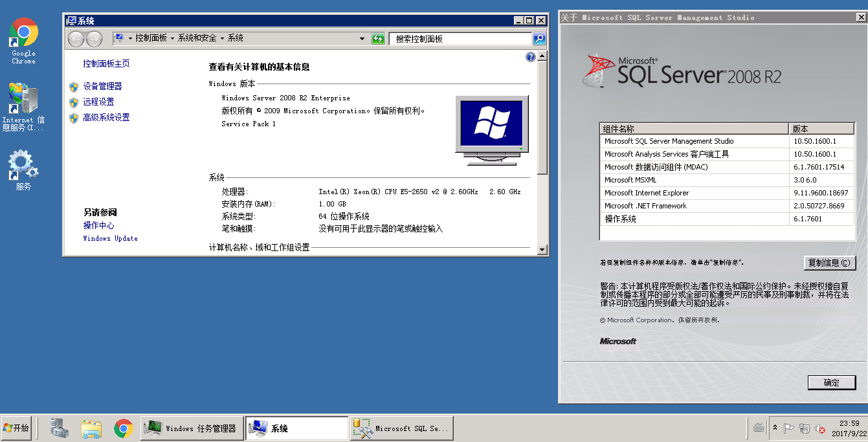The image size is (868, 442).
Task: Open the Action Center flag tray icon
Action: click(x=789, y=428)
